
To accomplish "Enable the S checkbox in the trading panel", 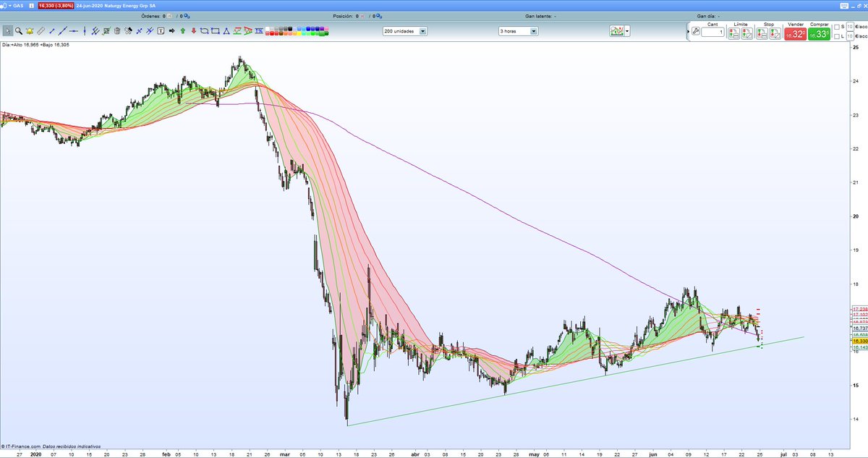I will (x=835, y=27).
